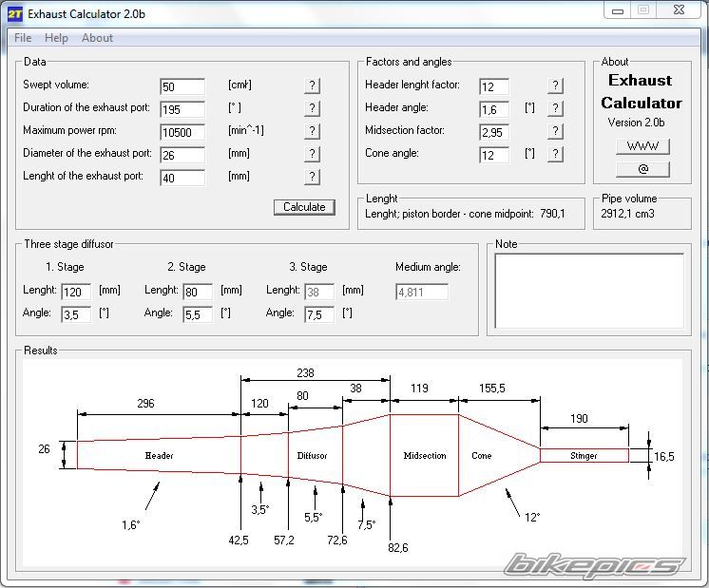Click the Calculate button
This screenshot has width=709, height=588.
click(304, 207)
